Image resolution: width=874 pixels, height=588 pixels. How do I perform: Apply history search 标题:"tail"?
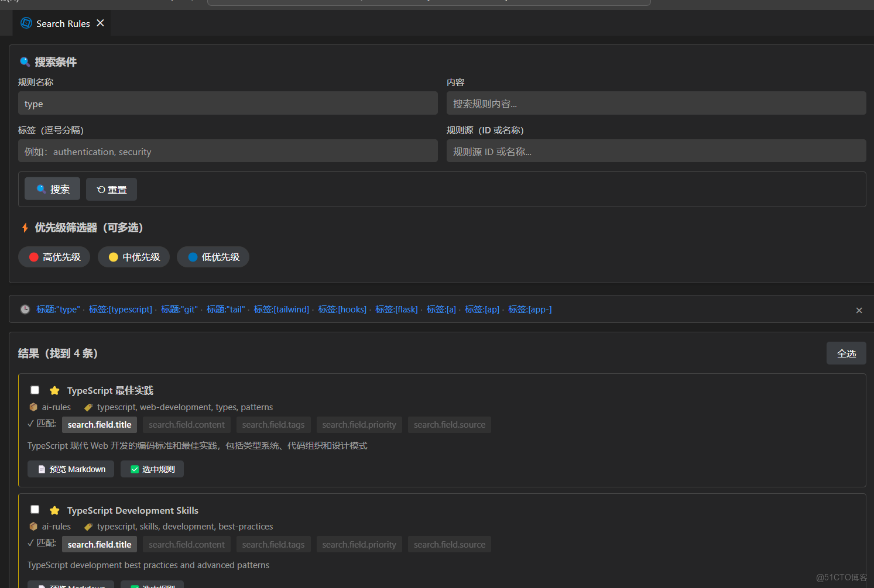pos(226,310)
